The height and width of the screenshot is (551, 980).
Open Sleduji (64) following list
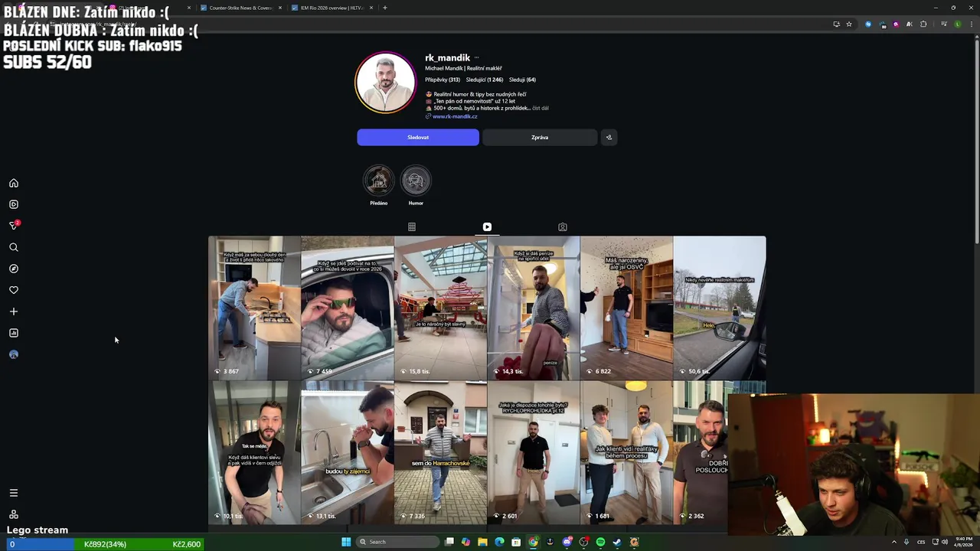(x=522, y=80)
